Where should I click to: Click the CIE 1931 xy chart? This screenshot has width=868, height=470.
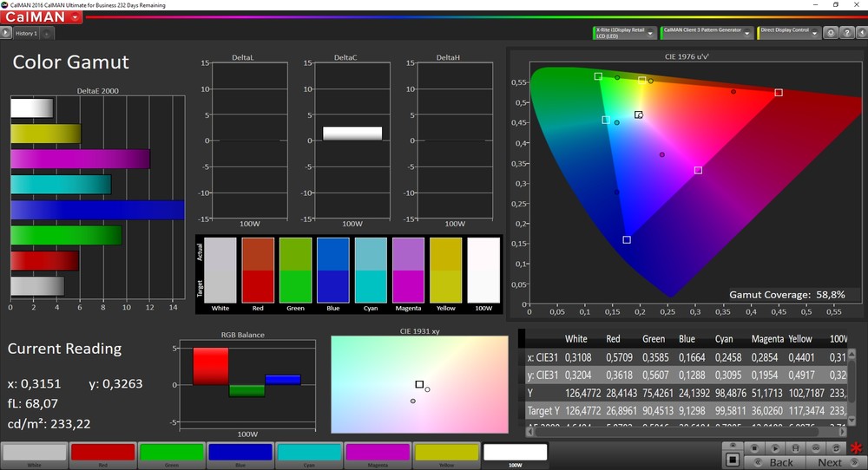pyautogui.click(x=419, y=384)
